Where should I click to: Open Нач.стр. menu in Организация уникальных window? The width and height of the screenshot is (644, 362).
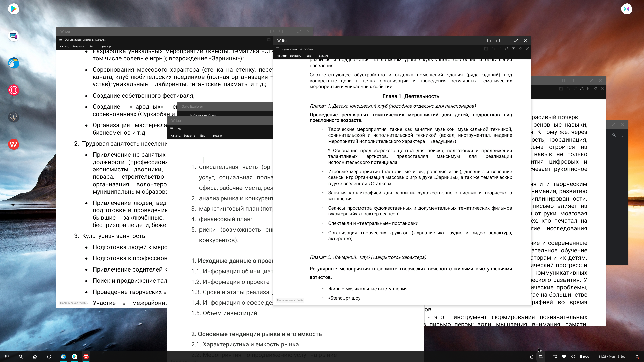(x=65, y=47)
